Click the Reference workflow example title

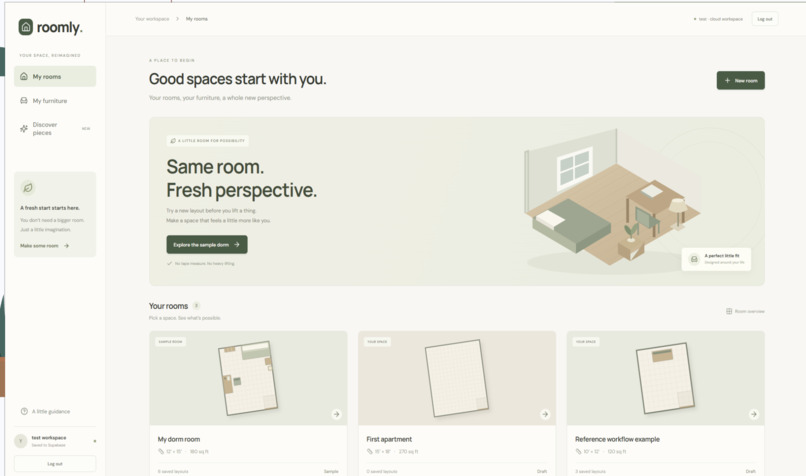tap(617, 439)
